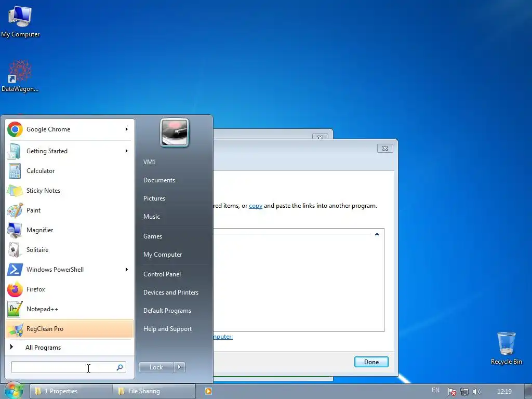The height and width of the screenshot is (399, 532).
Task: Click the taskbar clock 12:19
Action: 504,392
